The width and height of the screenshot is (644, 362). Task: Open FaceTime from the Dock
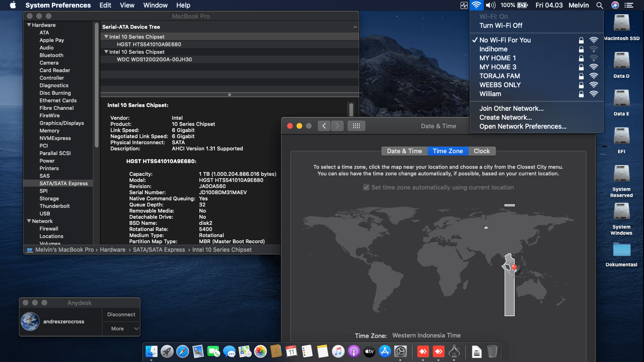click(214, 351)
